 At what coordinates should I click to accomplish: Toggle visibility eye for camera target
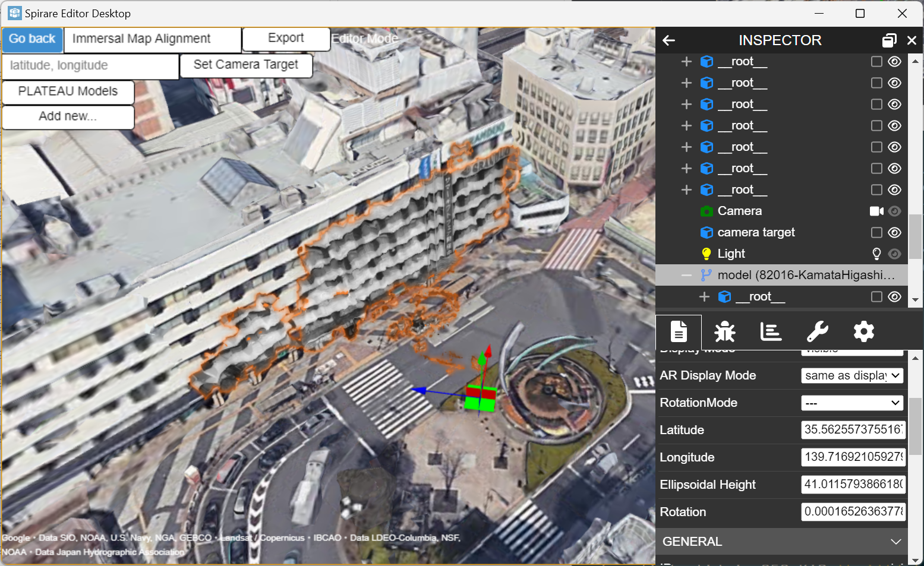[895, 232]
